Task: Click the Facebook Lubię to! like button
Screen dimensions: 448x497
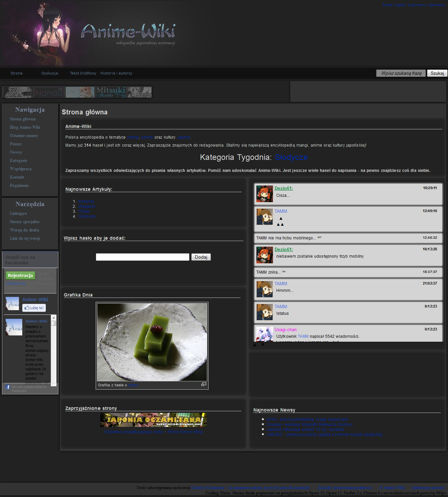Action: pos(34,308)
